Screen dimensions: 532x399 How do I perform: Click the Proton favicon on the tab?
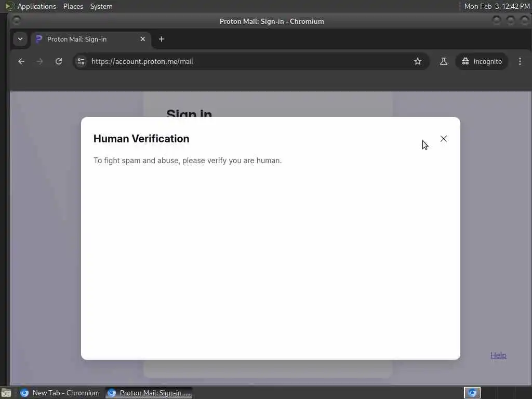pos(38,39)
